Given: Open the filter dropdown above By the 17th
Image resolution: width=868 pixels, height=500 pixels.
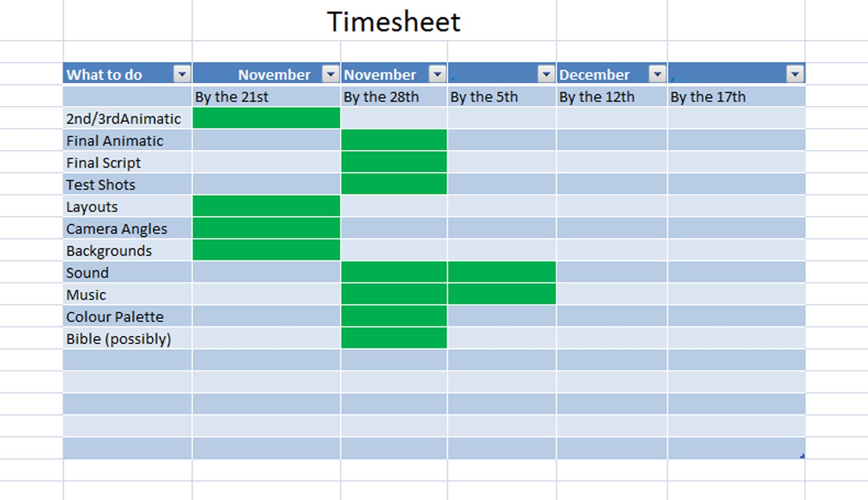Looking at the screenshot, I should pos(794,74).
